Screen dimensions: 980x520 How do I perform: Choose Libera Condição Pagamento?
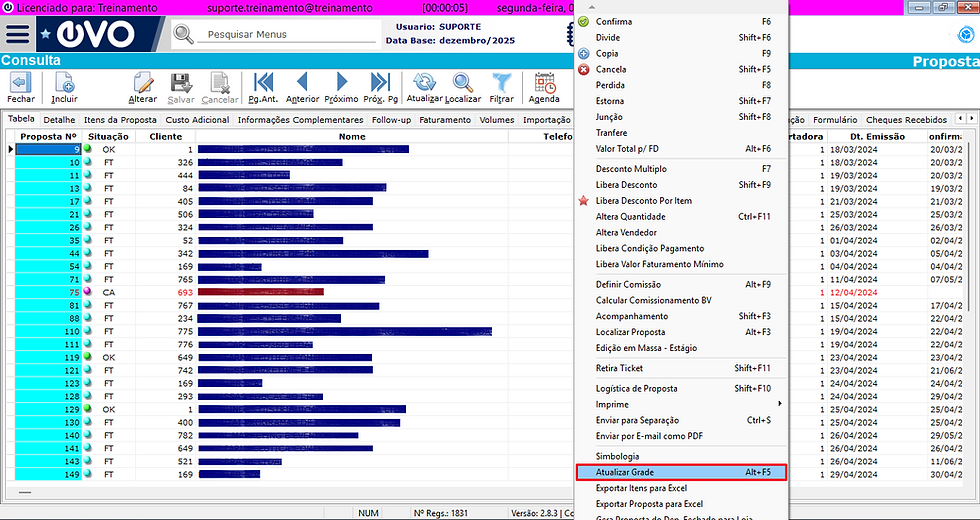(681, 248)
